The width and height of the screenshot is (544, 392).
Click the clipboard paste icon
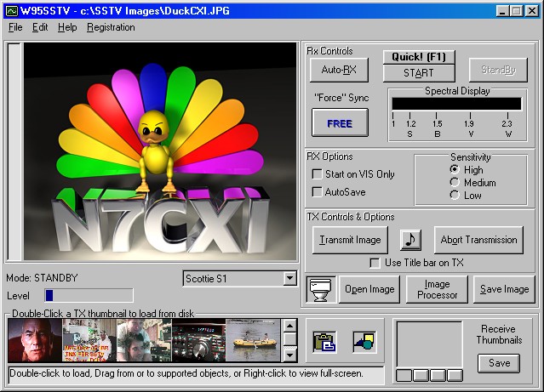324,342
